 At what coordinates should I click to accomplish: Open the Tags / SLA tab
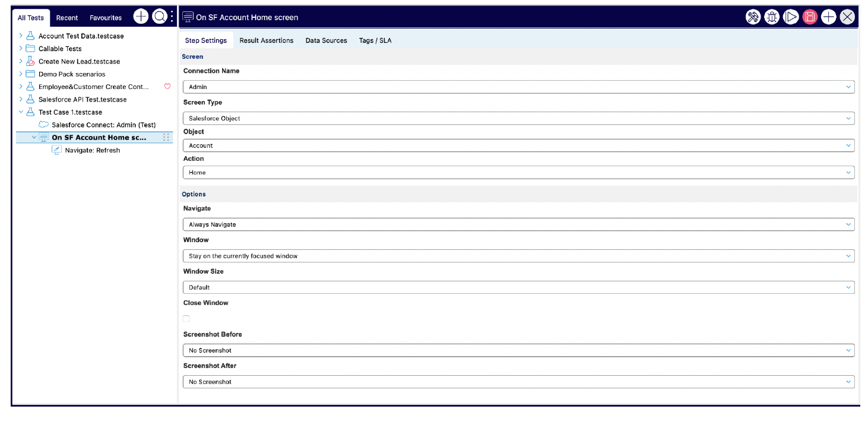[x=375, y=40]
